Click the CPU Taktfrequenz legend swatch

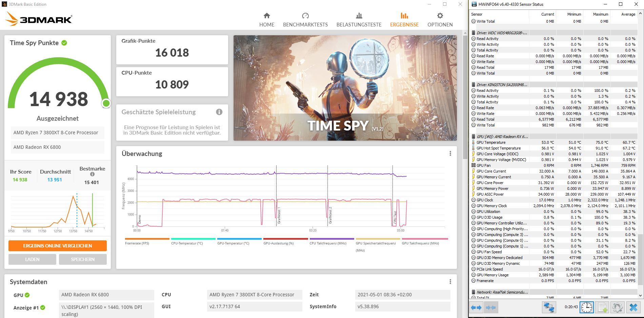[332, 239]
